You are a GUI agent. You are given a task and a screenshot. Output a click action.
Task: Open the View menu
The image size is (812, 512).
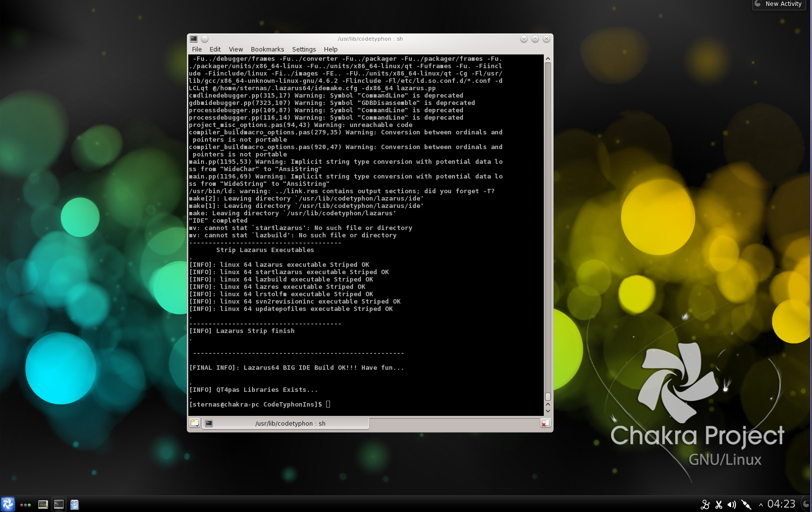pyautogui.click(x=236, y=49)
